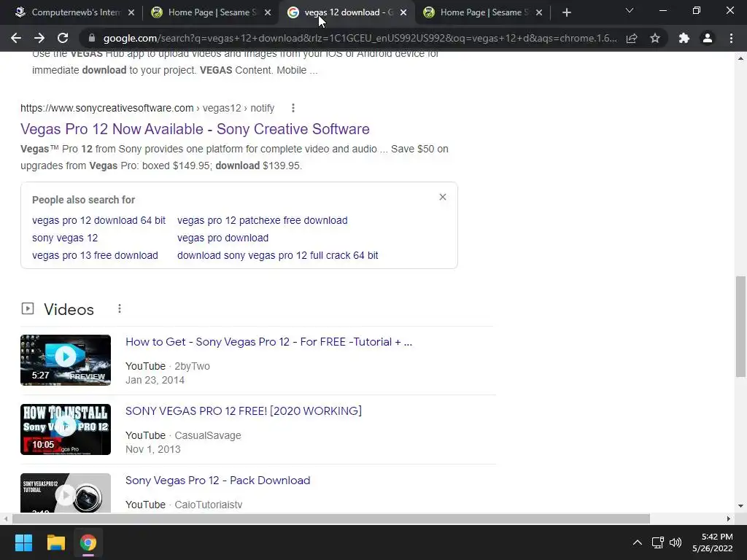
Task: Open Sony Vegas Pro 12 Pack Download link
Action: click(217, 481)
